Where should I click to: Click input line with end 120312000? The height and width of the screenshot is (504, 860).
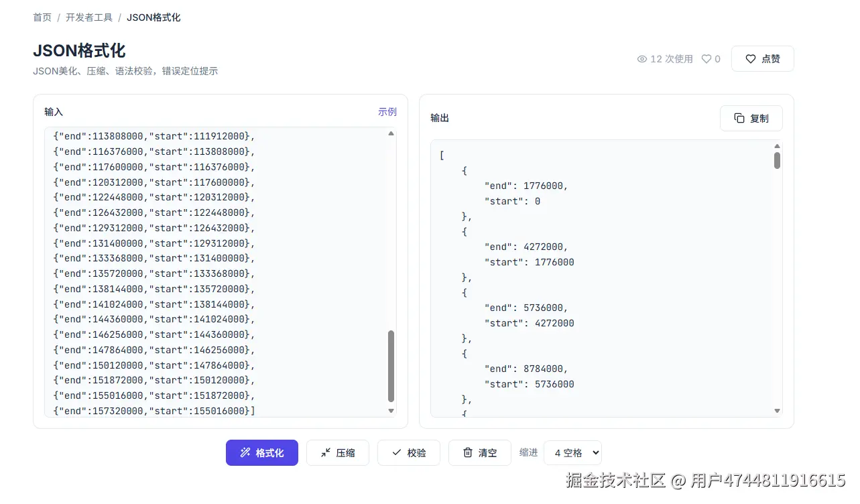pyautogui.click(x=154, y=182)
